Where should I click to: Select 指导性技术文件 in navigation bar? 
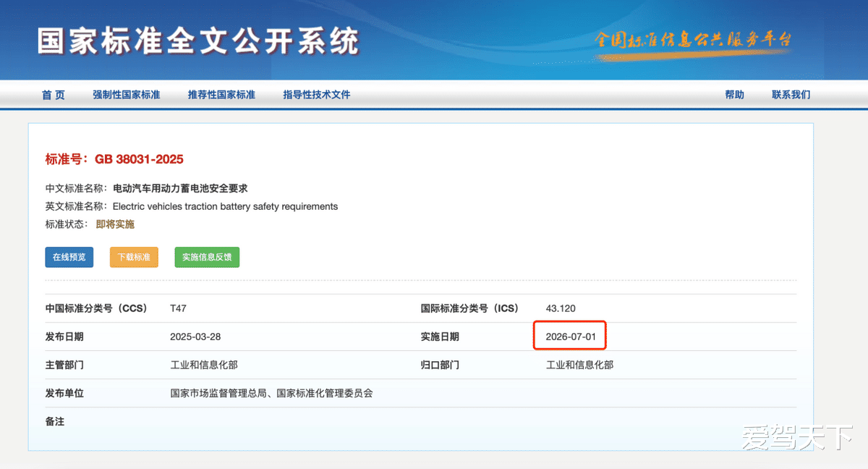tap(316, 95)
